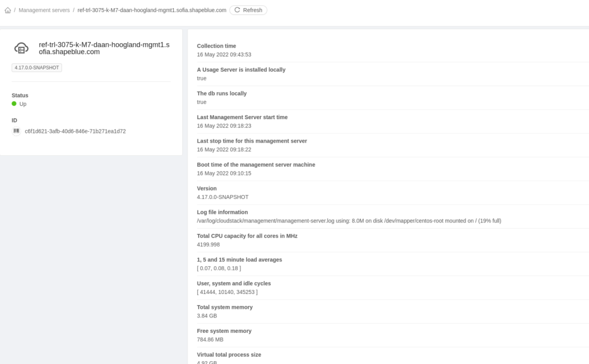589x364 pixels.
Task: Click the server name in the breadcrumb
Action: pyautogui.click(x=151, y=10)
